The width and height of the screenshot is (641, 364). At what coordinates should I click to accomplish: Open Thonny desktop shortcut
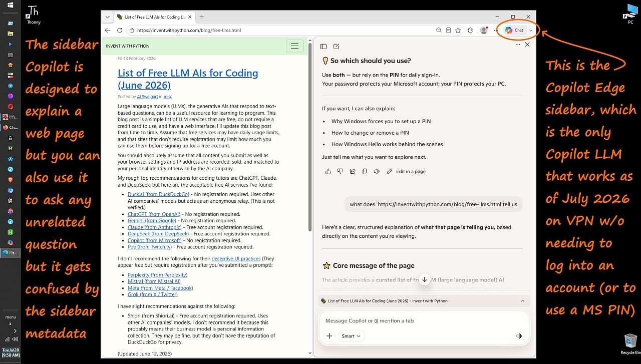34,15
